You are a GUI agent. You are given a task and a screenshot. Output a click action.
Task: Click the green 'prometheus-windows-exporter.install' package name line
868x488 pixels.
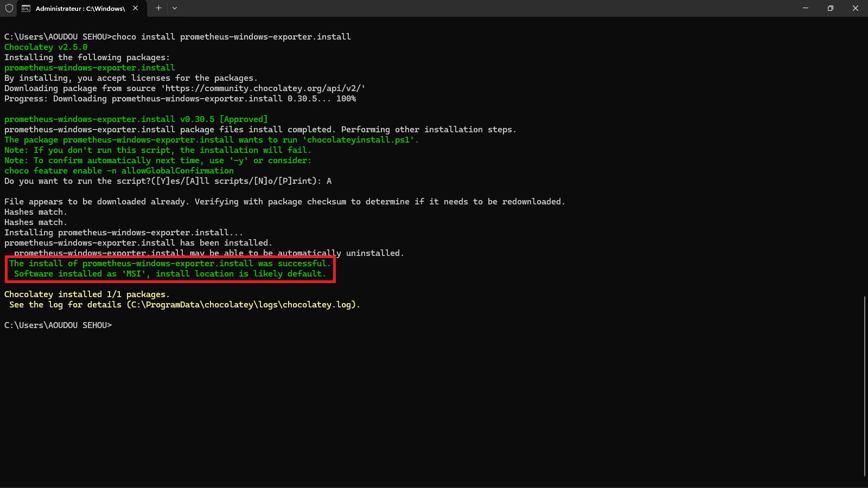90,68
